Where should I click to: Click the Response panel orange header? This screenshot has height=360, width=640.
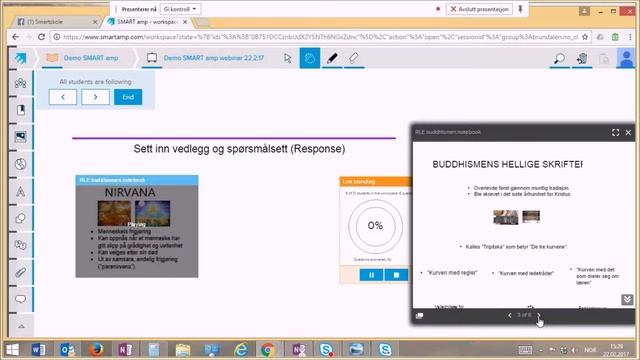[x=376, y=182]
